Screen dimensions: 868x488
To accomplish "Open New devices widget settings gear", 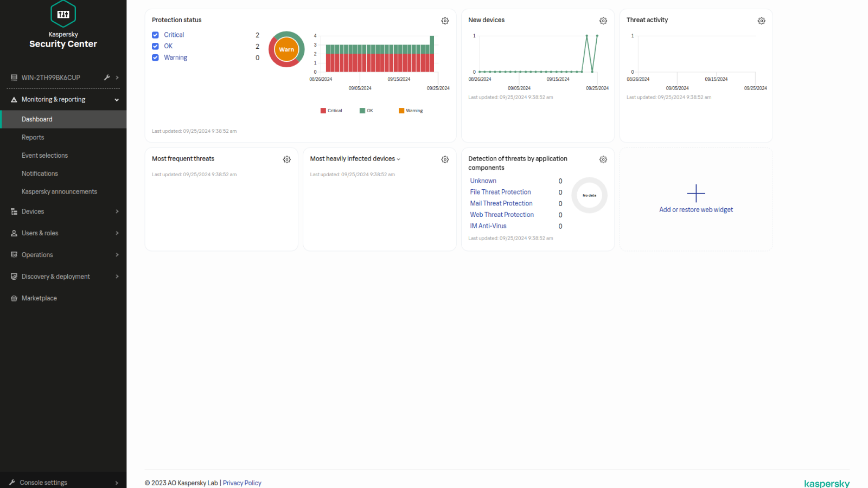I will 603,21.
